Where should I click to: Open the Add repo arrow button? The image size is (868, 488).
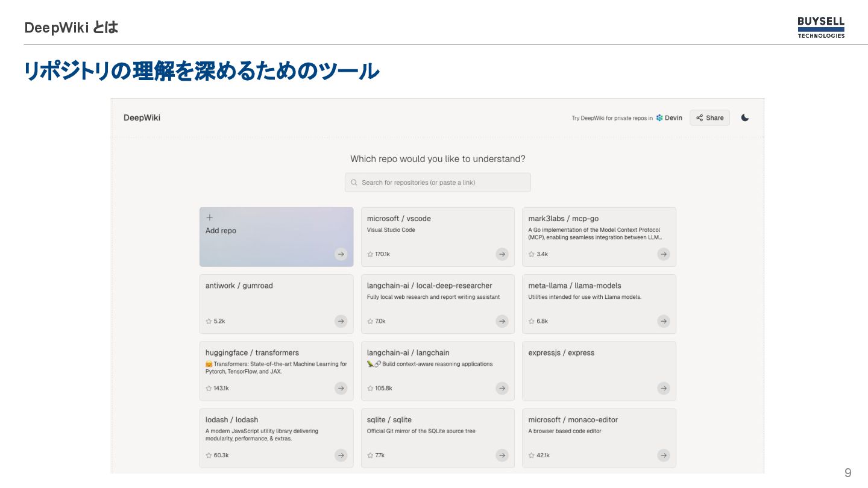point(341,254)
